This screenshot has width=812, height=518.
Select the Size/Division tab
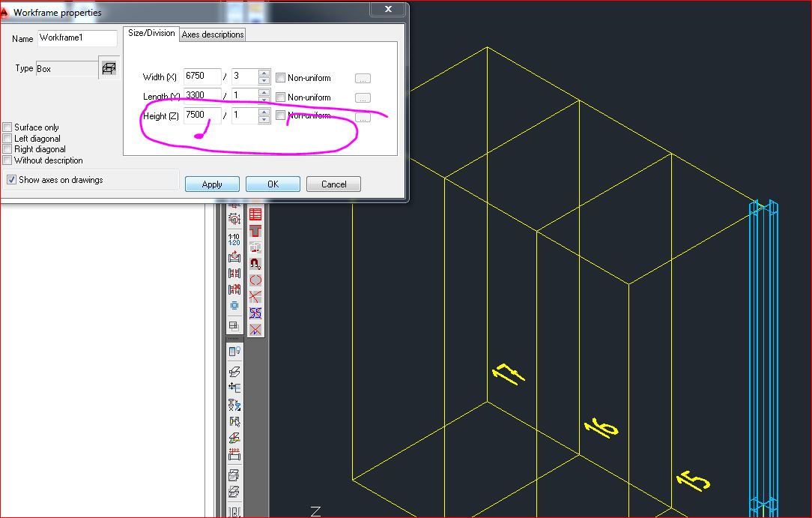[151, 33]
